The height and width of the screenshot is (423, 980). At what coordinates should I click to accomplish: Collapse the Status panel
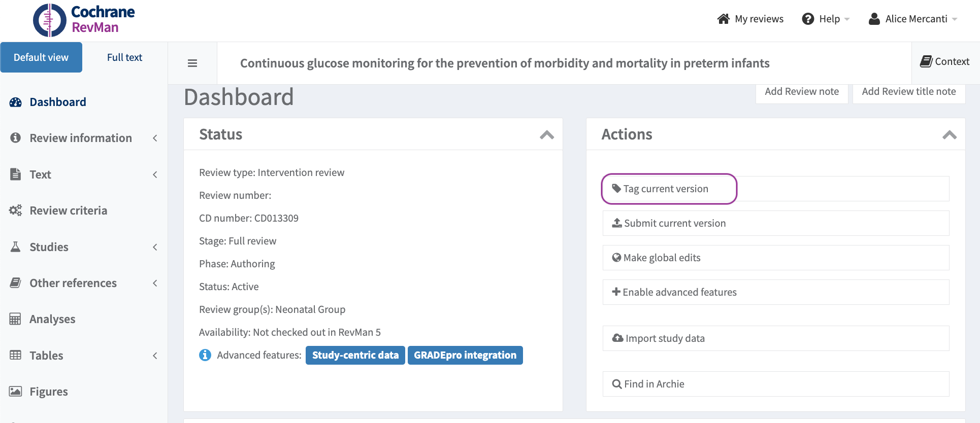546,135
